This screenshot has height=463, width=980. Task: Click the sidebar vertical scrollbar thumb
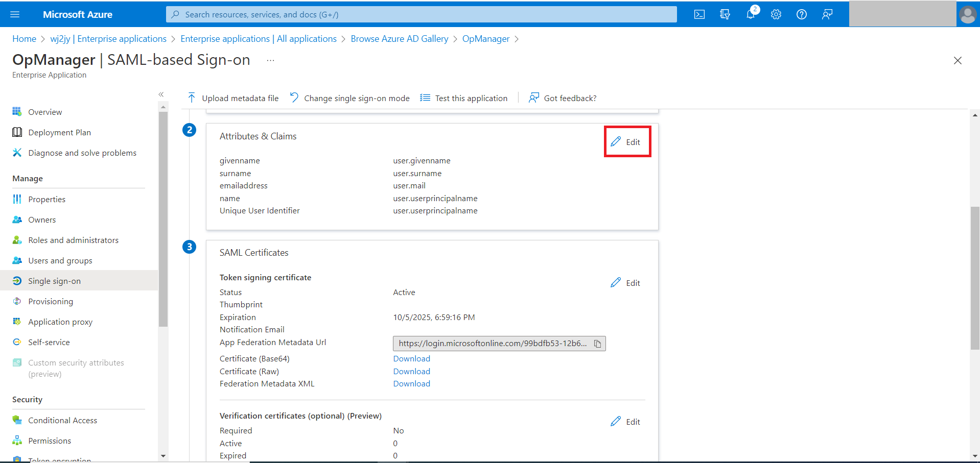[x=163, y=219]
